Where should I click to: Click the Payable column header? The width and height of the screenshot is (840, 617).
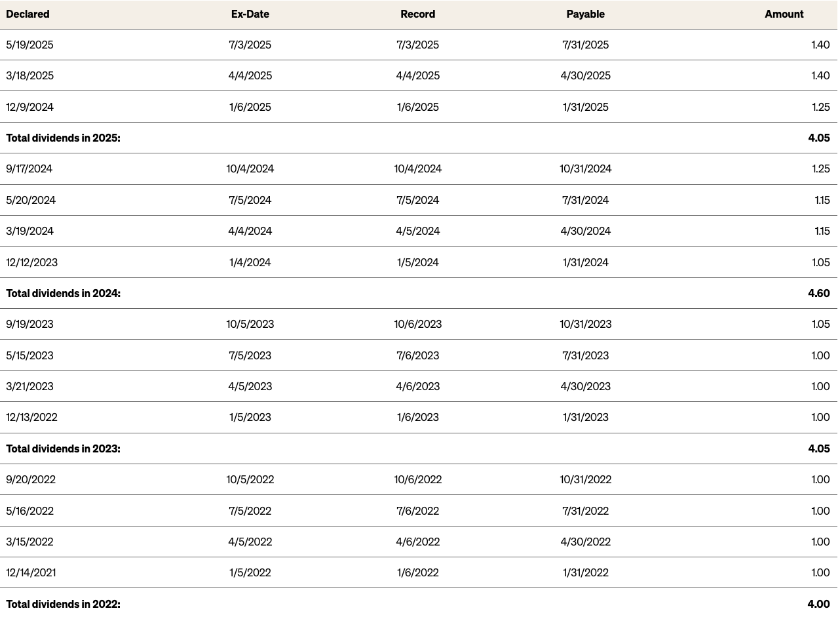585,14
